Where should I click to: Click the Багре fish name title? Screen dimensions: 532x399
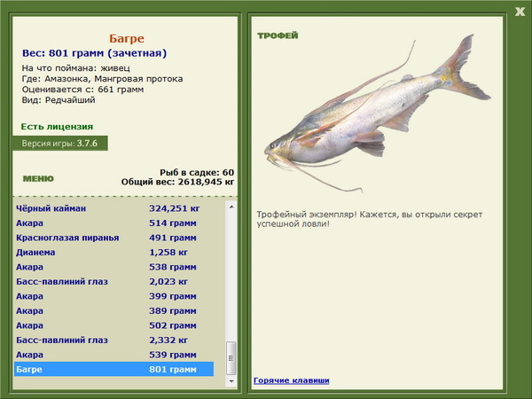click(127, 38)
